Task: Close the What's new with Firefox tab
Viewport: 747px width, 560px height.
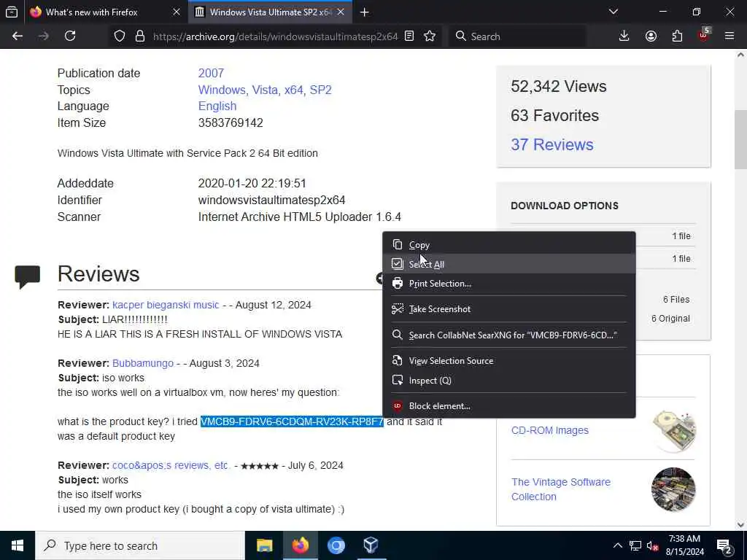Action: coord(177,12)
